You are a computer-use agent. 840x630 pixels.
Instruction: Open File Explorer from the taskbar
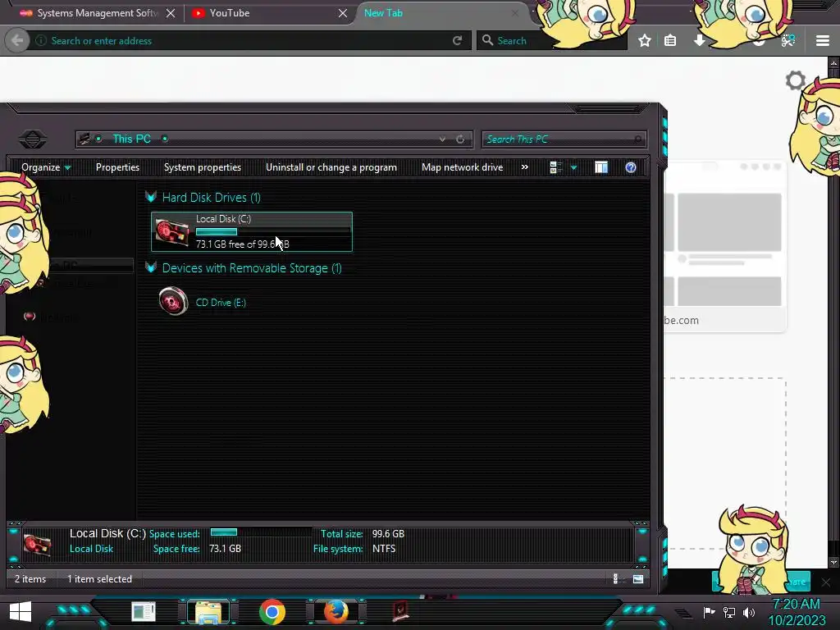coord(208,612)
